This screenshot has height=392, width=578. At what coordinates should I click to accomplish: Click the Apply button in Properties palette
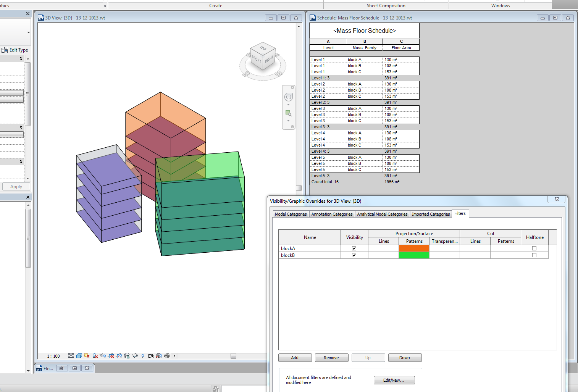pyautogui.click(x=16, y=187)
